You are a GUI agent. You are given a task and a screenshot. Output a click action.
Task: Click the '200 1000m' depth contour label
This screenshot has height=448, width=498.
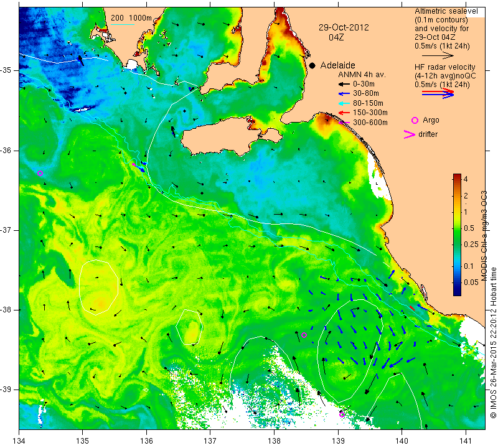[x=131, y=18]
